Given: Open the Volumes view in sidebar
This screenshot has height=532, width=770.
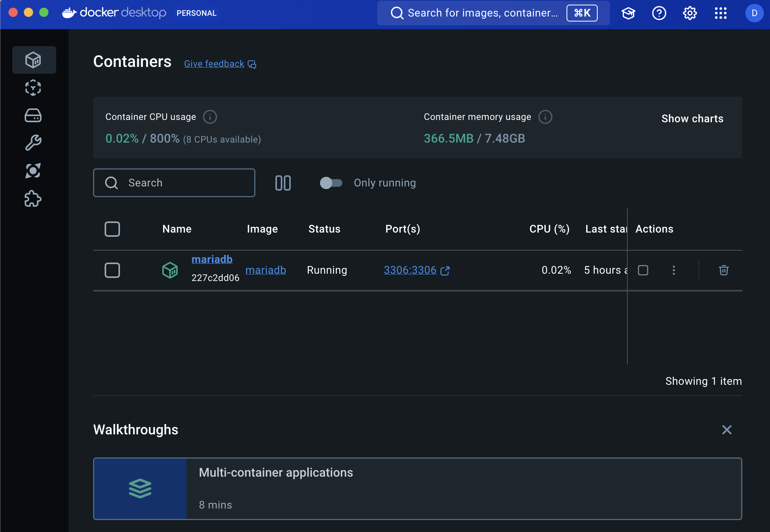Looking at the screenshot, I should [x=33, y=115].
